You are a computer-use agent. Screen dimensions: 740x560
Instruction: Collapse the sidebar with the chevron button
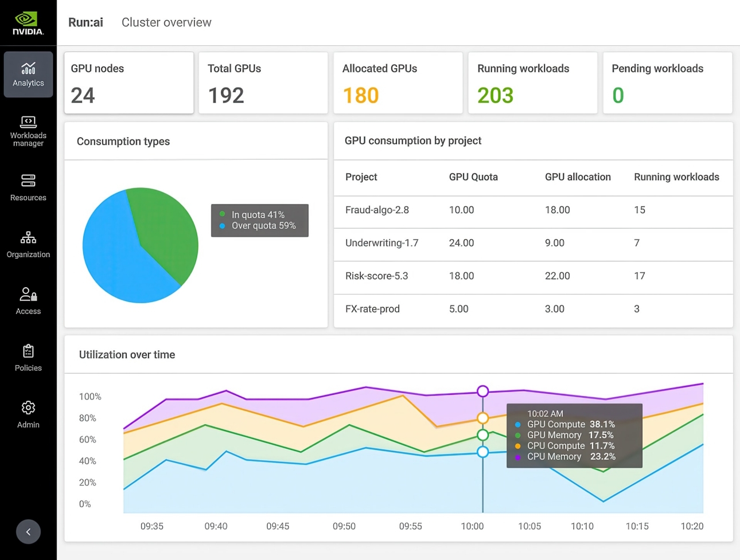pos(28,532)
